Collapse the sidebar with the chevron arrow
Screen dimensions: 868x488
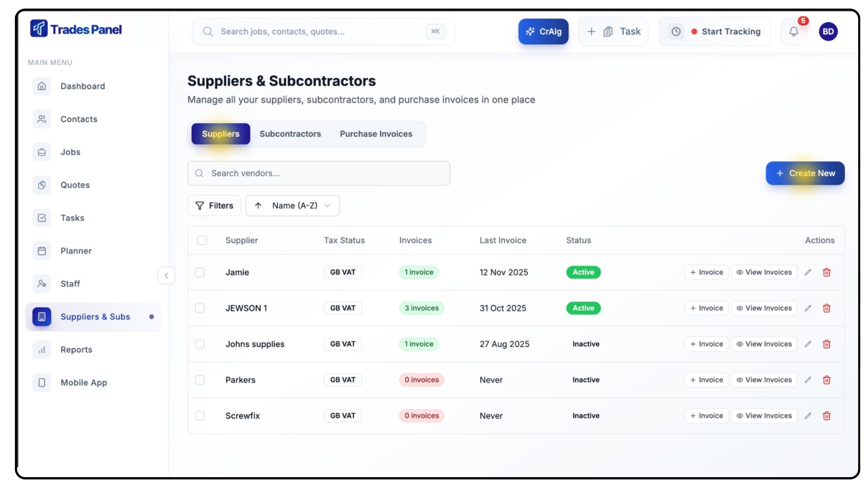[166, 276]
